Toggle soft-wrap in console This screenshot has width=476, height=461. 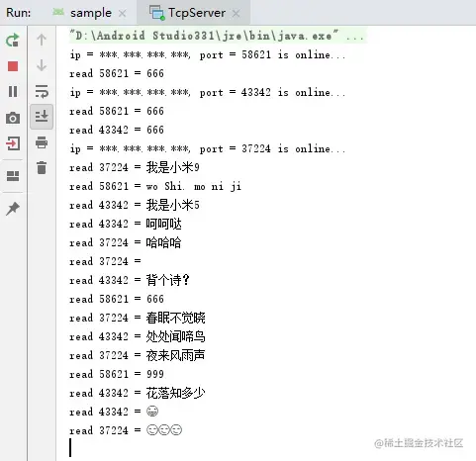coord(42,91)
